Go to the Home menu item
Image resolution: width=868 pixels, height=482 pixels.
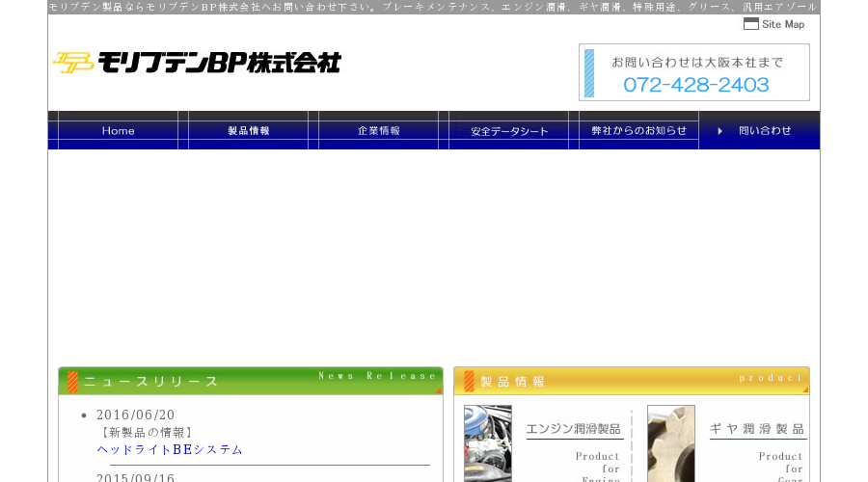(x=118, y=130)
